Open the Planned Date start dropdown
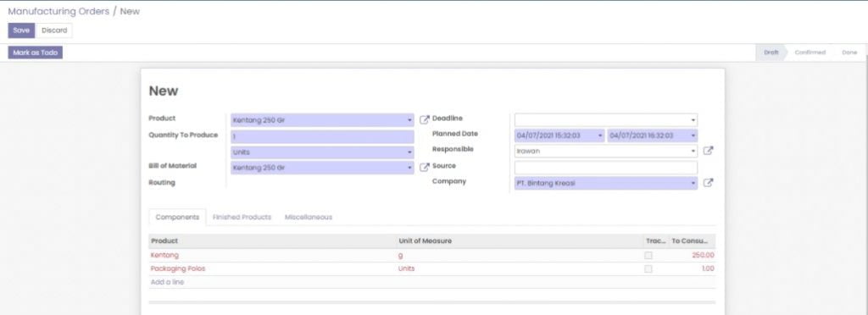Image resolution: width=868 pixels, height=315 pixels. [x=601, y=135]
